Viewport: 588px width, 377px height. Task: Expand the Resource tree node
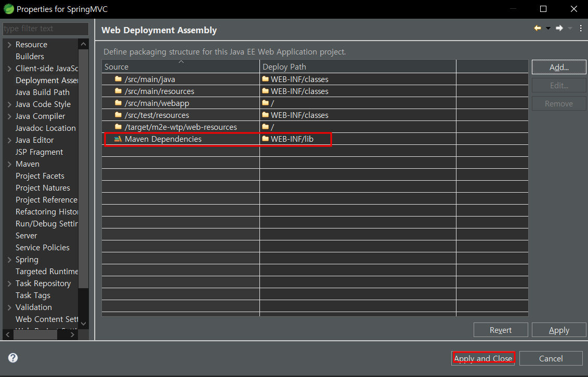coord(9,45)
